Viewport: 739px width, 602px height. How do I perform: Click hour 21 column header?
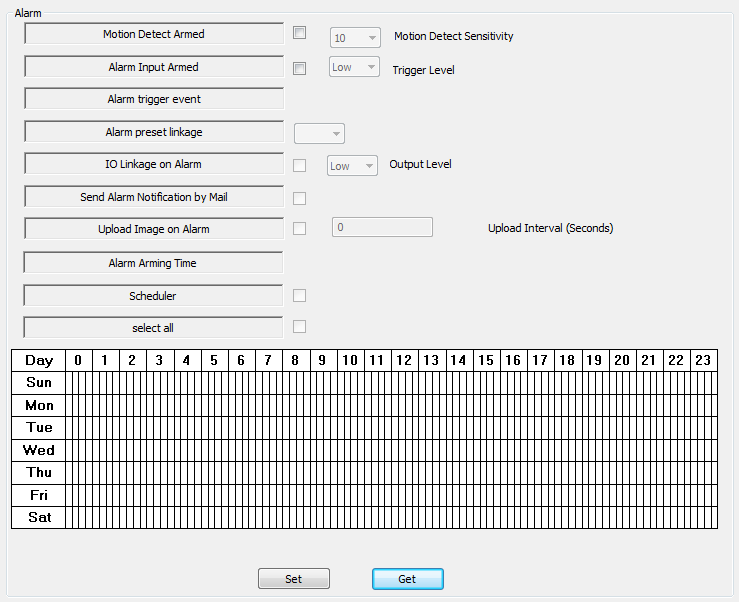[x=650, y=361]
